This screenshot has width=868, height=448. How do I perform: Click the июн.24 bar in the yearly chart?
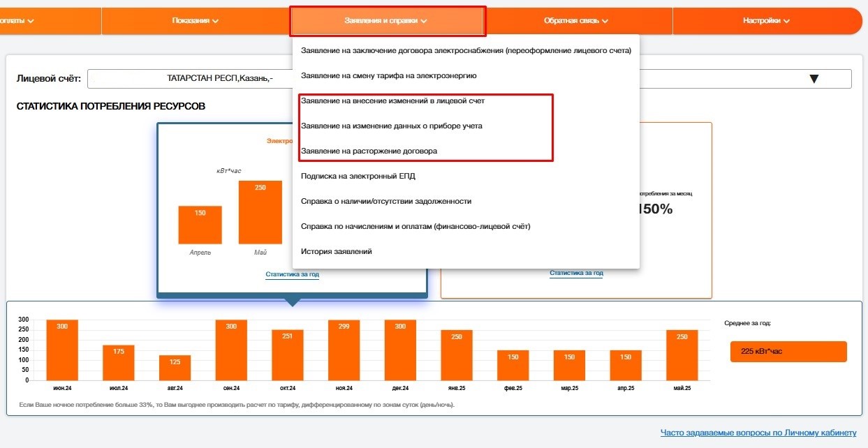click(x=62, y=350)
